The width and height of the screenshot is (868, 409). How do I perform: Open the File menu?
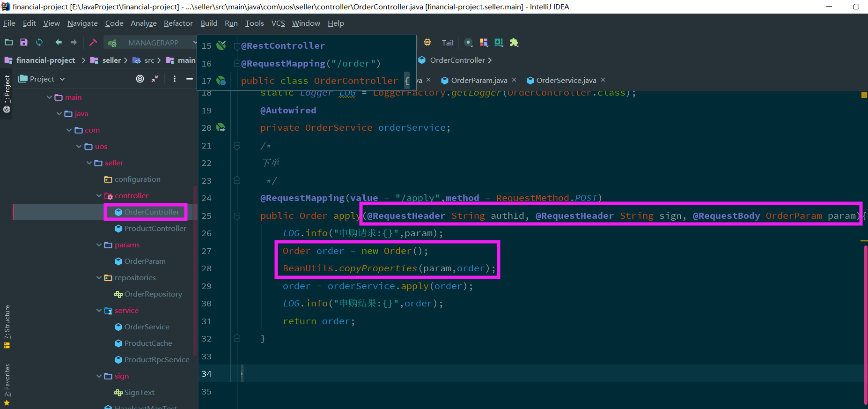(x=9, y=23)
